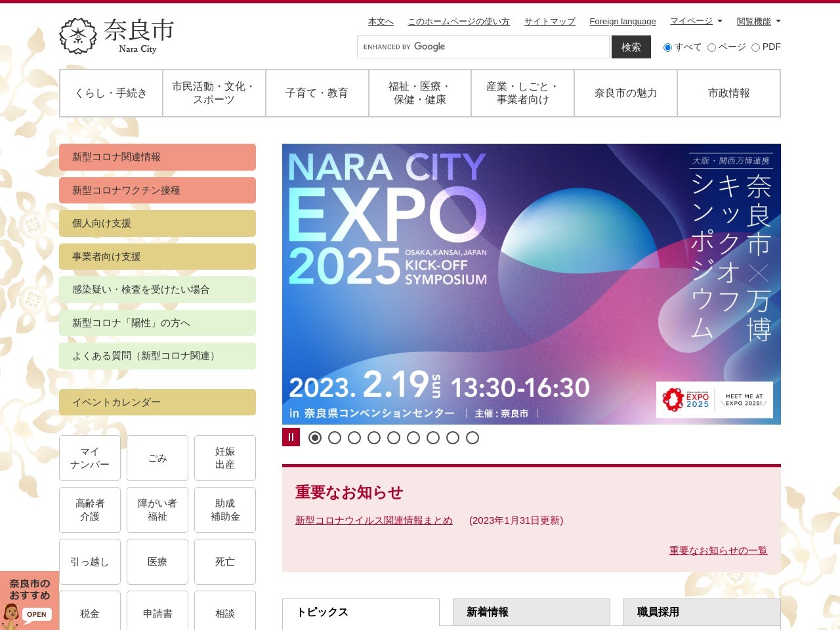Open 新型コロナワクチン接種 button
840x630 pixels.
click(x=157, y=190)
